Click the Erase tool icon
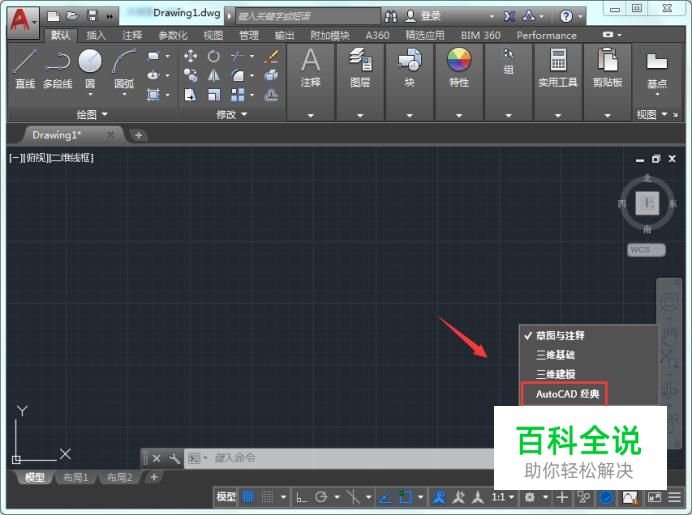 click(271, 56)
